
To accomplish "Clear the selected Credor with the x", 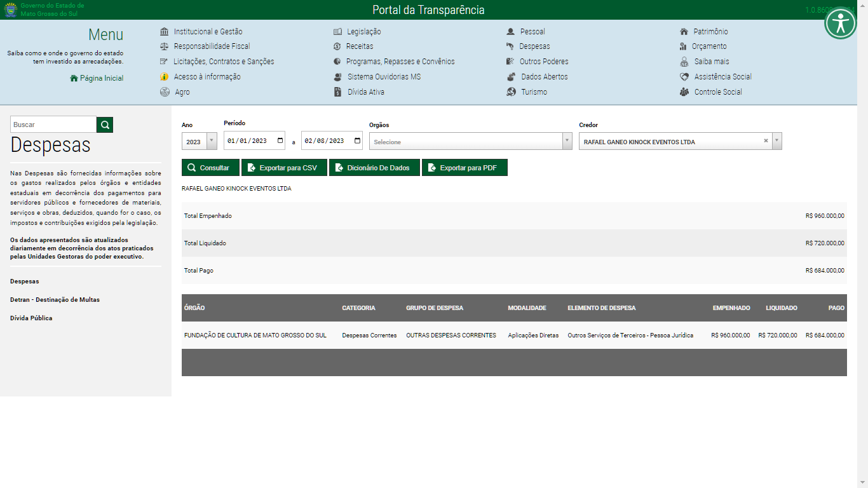I will pos(766,141).
